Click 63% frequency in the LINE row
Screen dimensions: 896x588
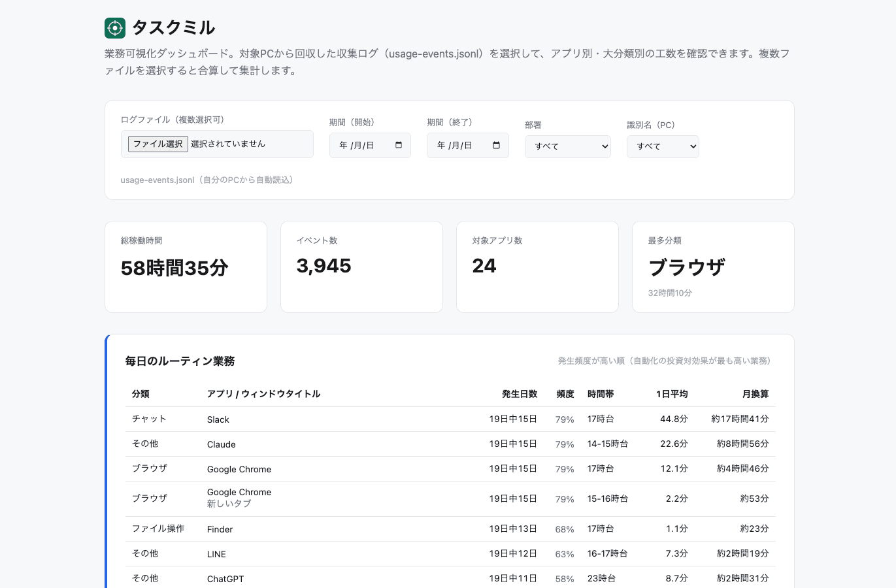point(565,554)
